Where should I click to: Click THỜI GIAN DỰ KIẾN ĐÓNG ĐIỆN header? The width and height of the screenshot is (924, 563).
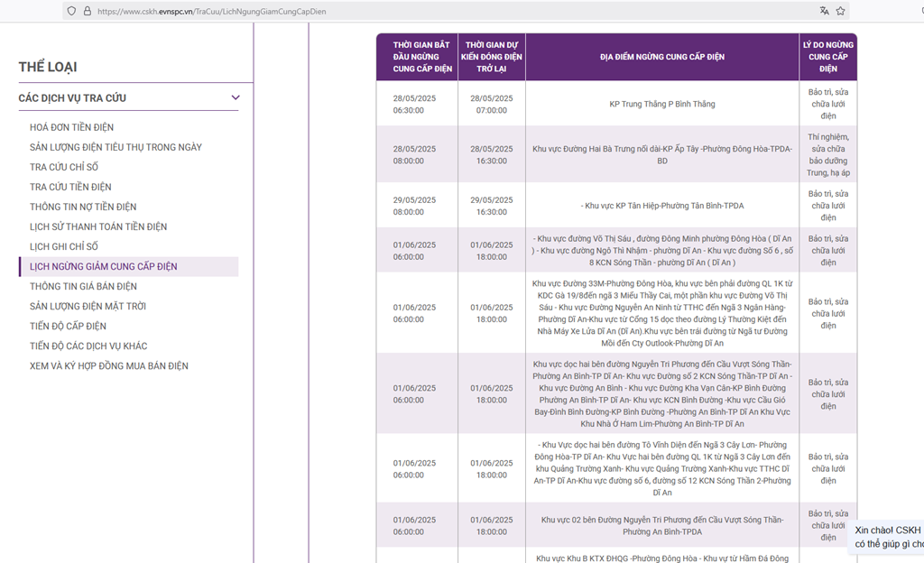(492, 57)
